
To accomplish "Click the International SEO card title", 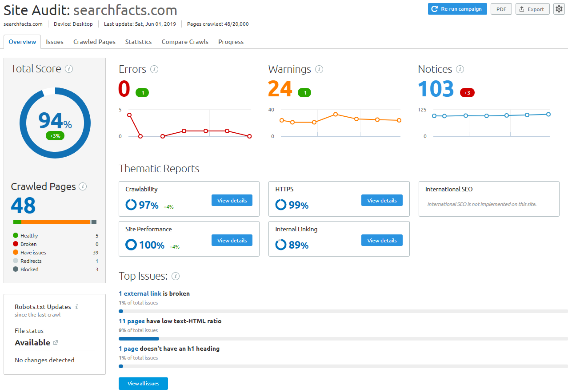I will 449,189.
